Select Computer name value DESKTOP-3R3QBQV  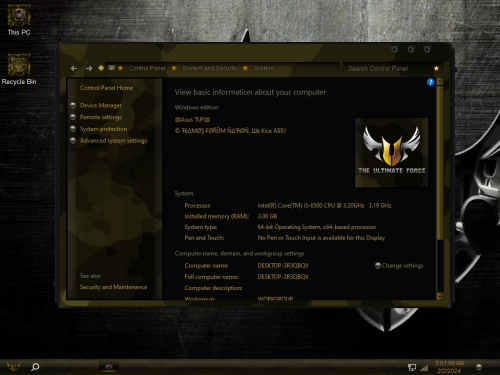283,266
